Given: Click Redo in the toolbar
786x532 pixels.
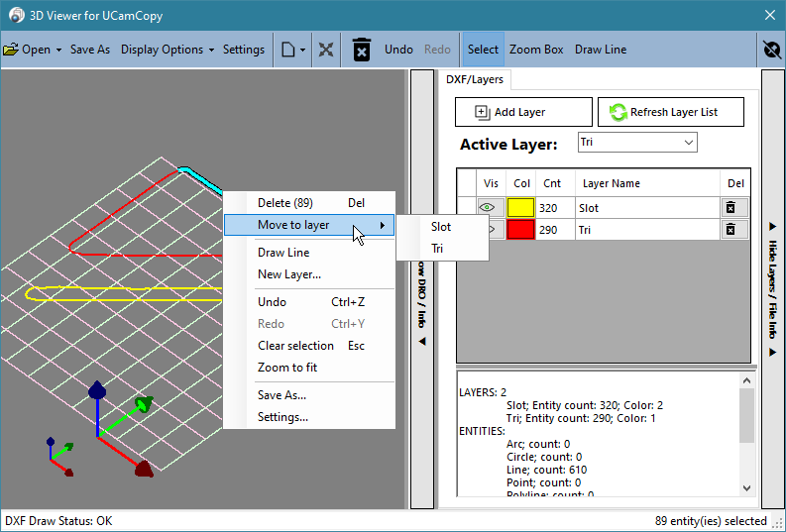Looking at the screenshot, I should (x=437, y=50).
